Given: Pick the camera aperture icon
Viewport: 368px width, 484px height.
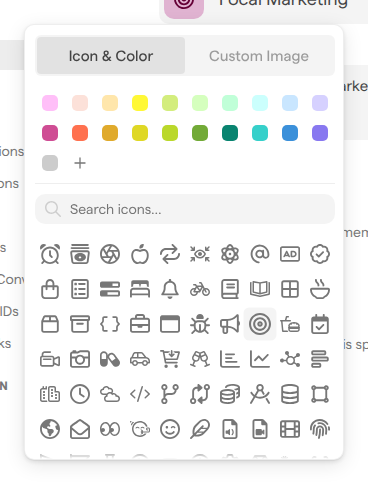Looking at the screenshot, I should click(110, 254).
